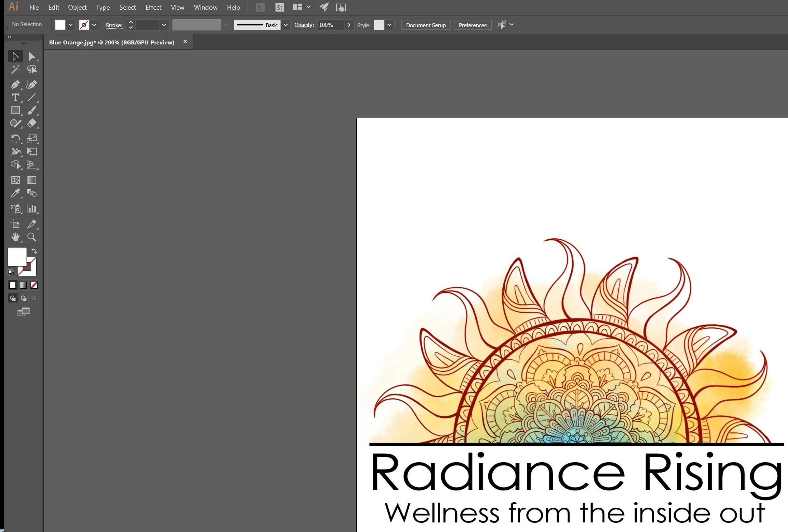Click the white Fill swatch in the toolbox
The image size is (788, 532).
(x=16, y=256)
